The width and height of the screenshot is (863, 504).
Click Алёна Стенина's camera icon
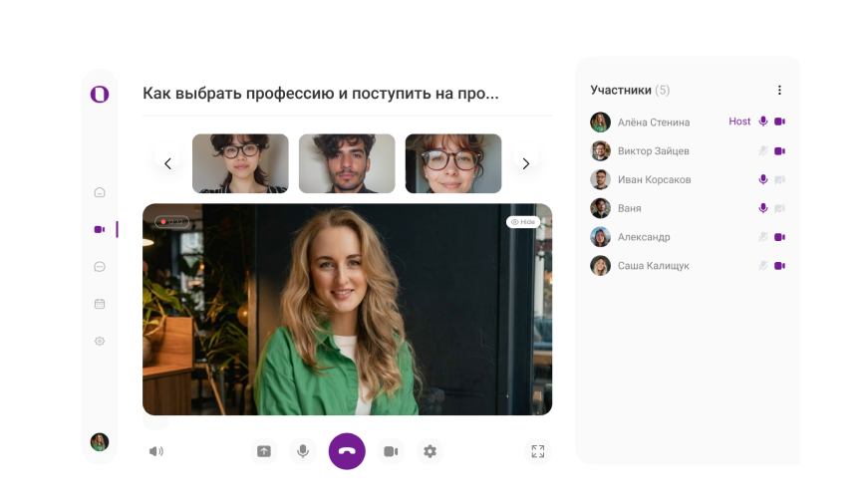[x=779, y=122]
